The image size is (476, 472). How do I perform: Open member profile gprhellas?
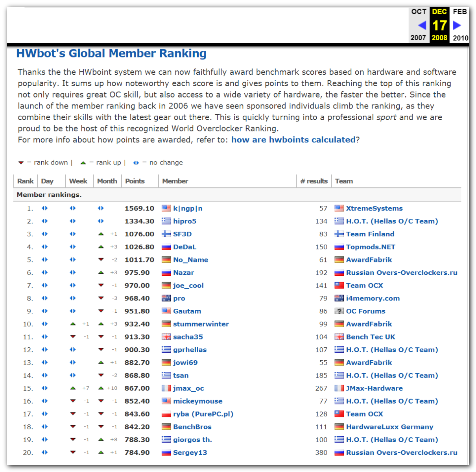coord(190,350)
